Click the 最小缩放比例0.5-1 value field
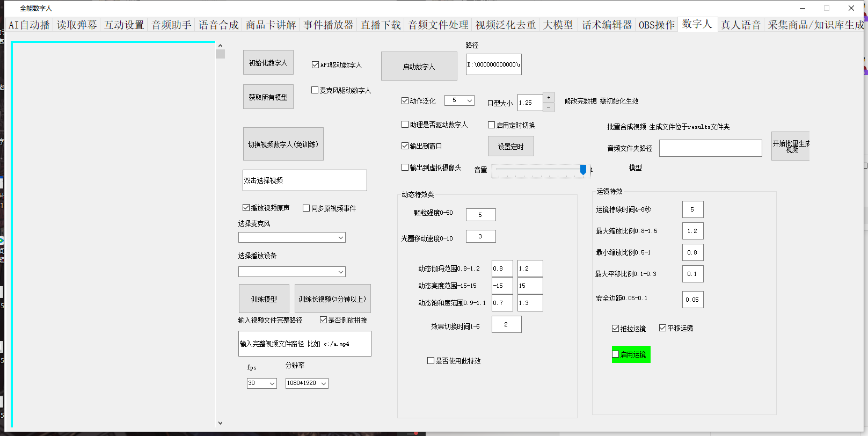The height and width of the screenshot is (436, 868). pos(693,252)
